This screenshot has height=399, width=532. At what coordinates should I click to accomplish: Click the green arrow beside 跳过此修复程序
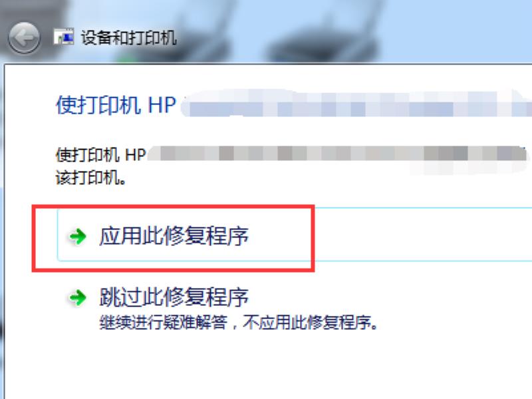78,297
